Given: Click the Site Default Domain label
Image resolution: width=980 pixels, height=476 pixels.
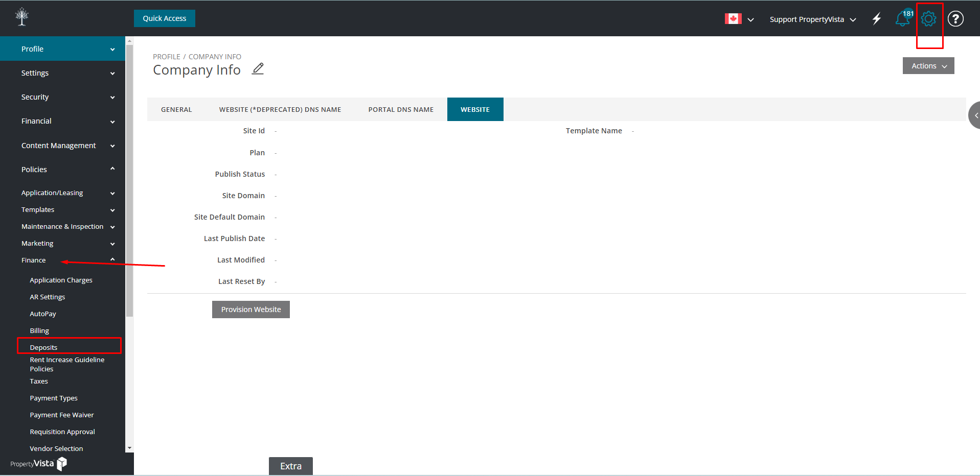Looking at the screenshot, I should tap(230, 217).
